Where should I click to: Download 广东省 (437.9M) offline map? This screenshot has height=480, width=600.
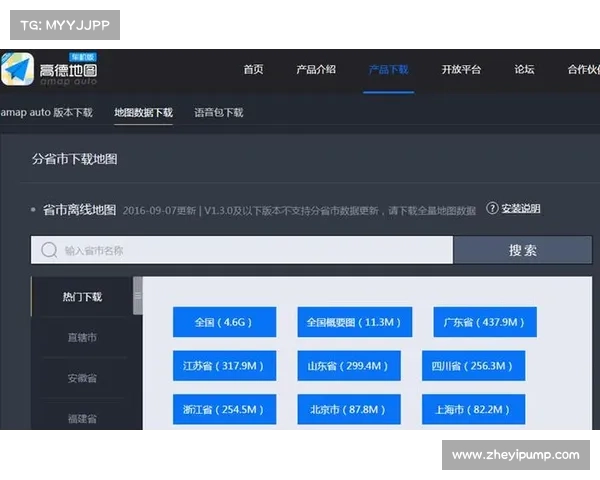tap(484, 322)
